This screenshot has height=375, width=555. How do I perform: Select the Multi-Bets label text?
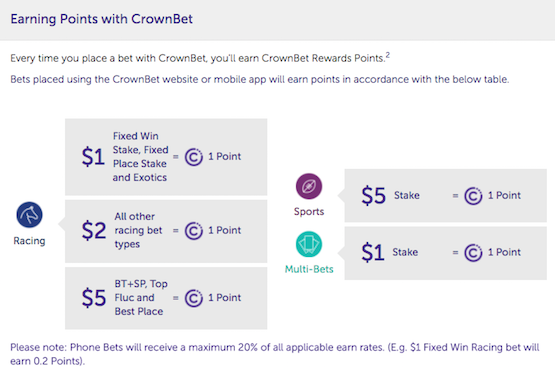(309, 269)
